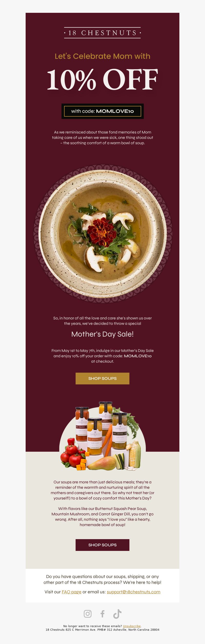Click the corn cob beside jars
Screen dimensions: 205x644
tap(135, 456)
